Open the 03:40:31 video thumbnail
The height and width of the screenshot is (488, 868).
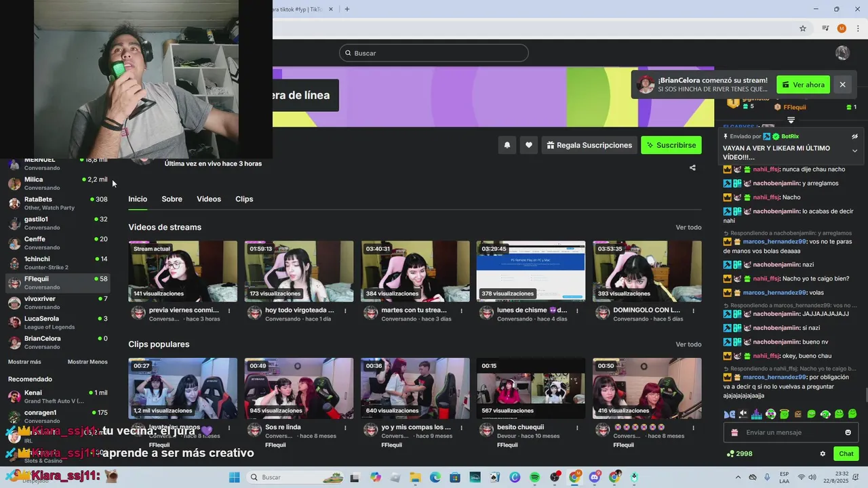415,271
